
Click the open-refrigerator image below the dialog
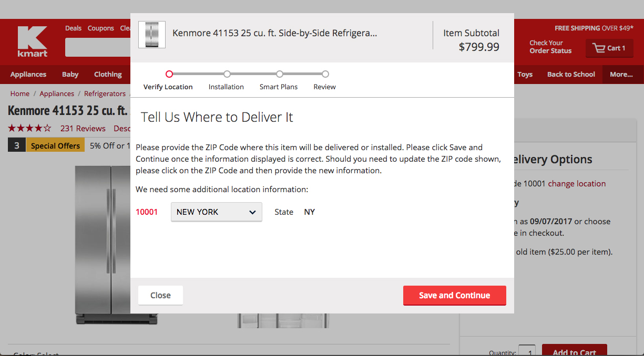(283, 321)
